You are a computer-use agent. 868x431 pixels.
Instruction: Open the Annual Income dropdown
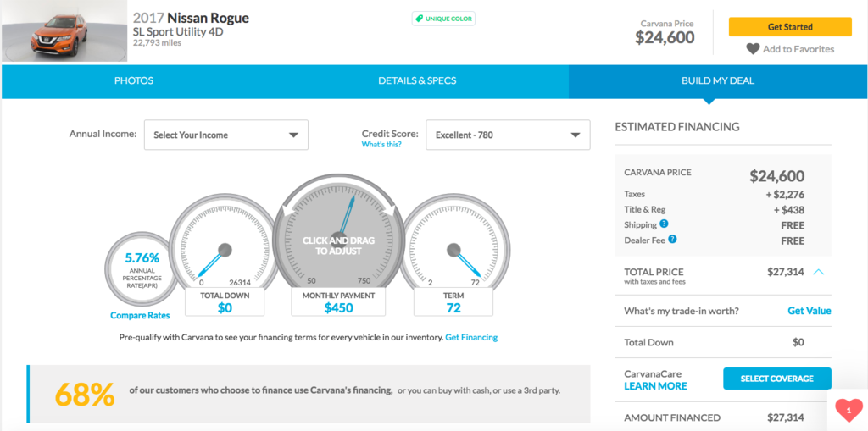(225, 135)
